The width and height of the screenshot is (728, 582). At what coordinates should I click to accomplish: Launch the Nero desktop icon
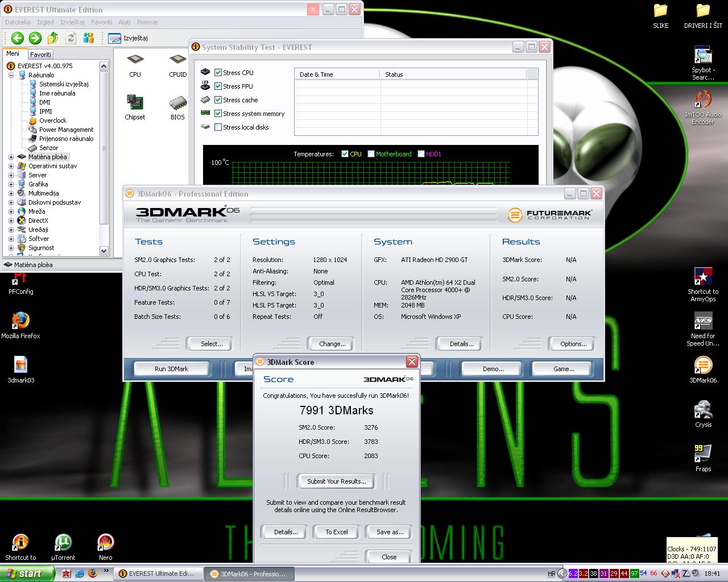[106, 547]
